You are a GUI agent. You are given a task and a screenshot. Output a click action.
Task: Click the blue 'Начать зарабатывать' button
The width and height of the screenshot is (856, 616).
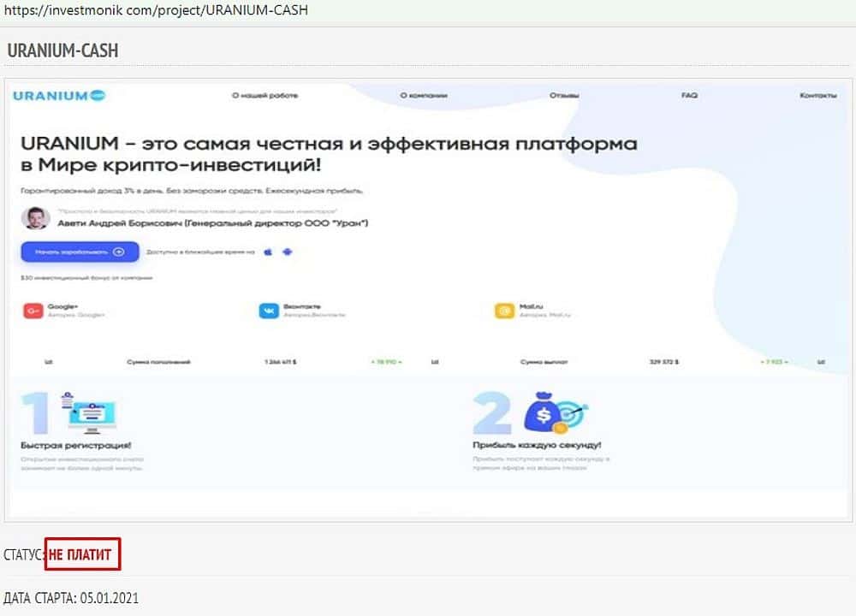click(x=80, y=252)
